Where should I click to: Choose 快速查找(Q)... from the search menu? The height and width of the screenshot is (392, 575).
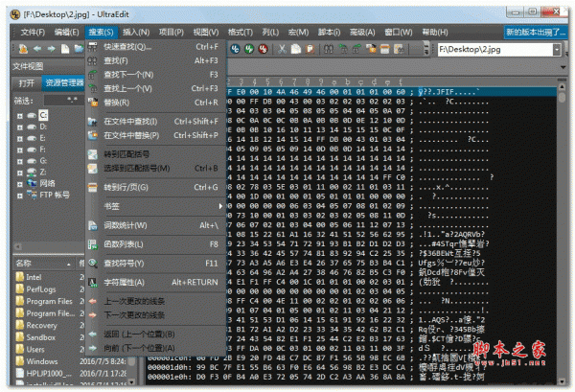(x=156, y=47)
